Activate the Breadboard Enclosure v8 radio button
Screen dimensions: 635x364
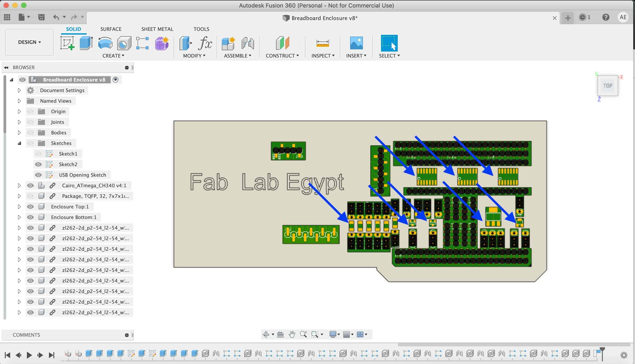click(115, 80)
